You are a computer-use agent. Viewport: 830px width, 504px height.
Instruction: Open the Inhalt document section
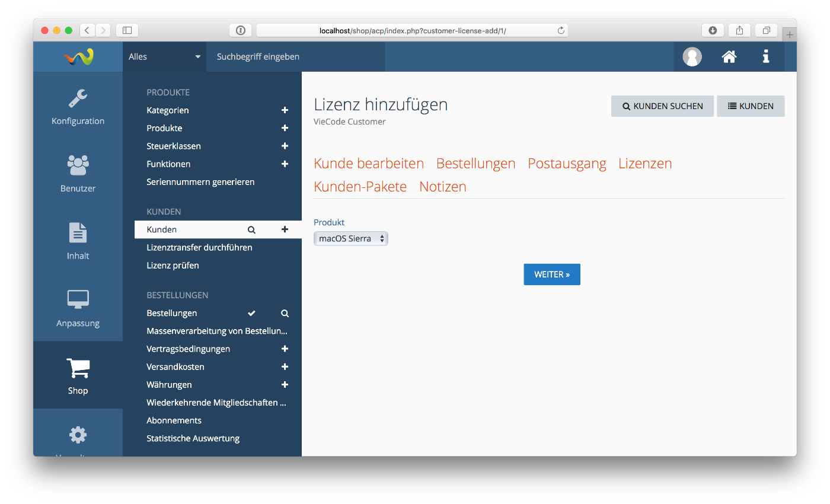click(x=78, y=241)
